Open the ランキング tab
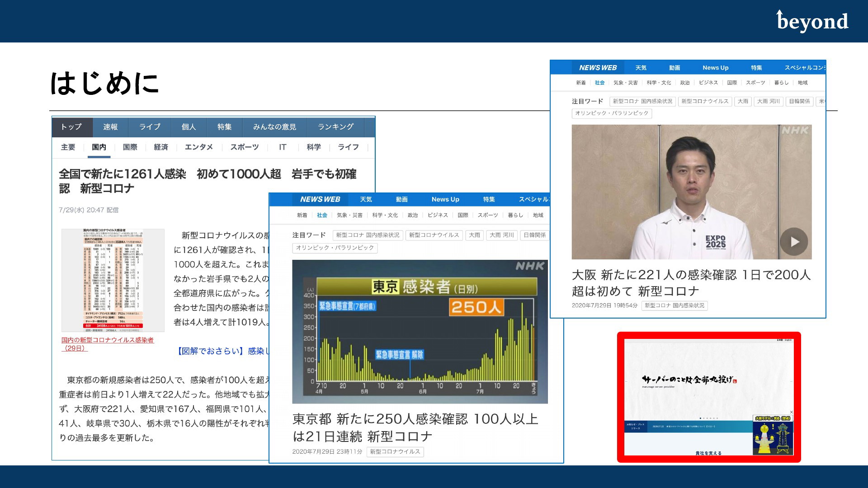Viewport: 868px width, 488px height. tap(335, 127)
